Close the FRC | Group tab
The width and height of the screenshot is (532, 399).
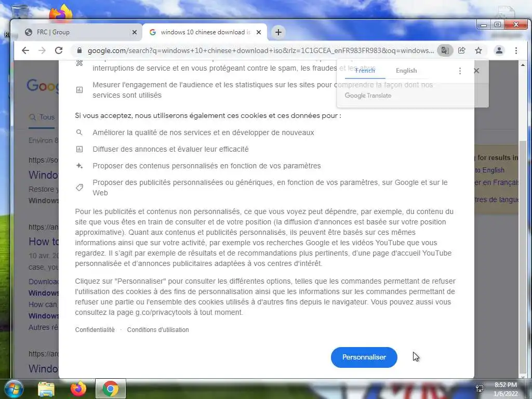tap(135, 32)
